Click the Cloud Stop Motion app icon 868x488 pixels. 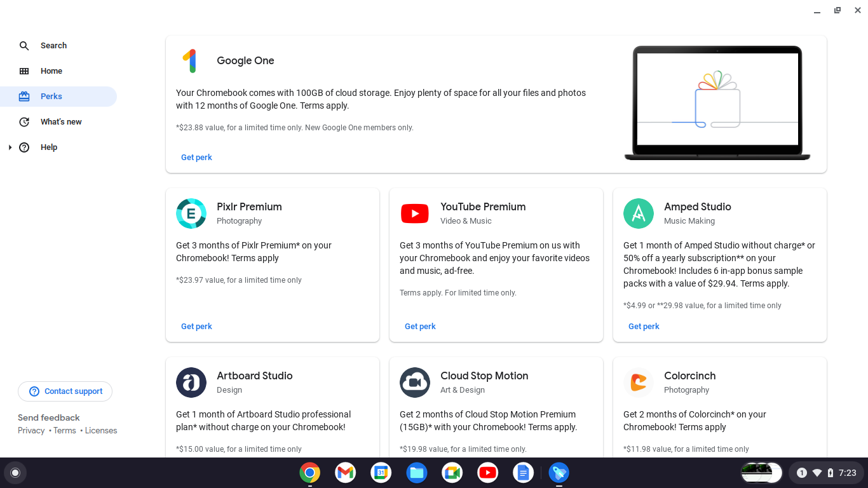point(415,383)
